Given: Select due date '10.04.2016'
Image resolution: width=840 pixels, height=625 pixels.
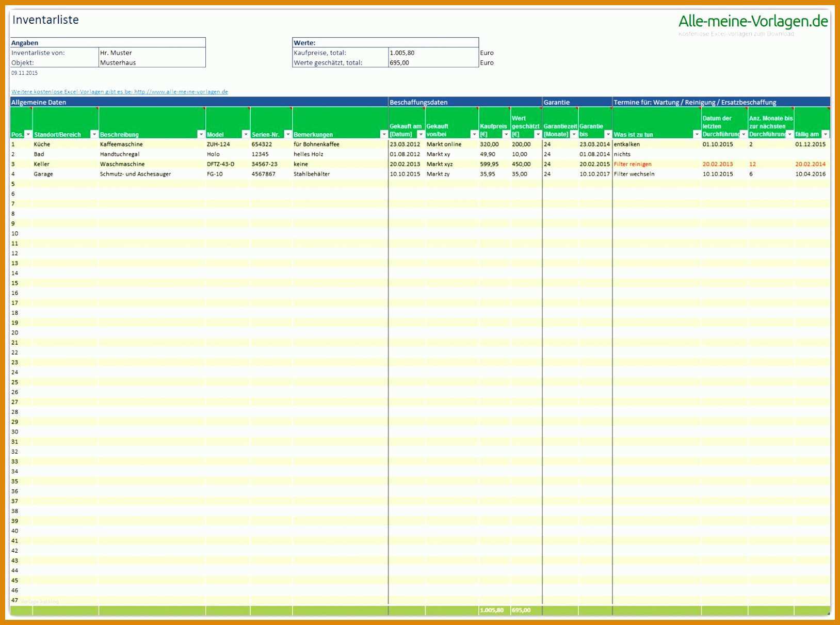Looking at the screenshot, I should tap(812, 174).
